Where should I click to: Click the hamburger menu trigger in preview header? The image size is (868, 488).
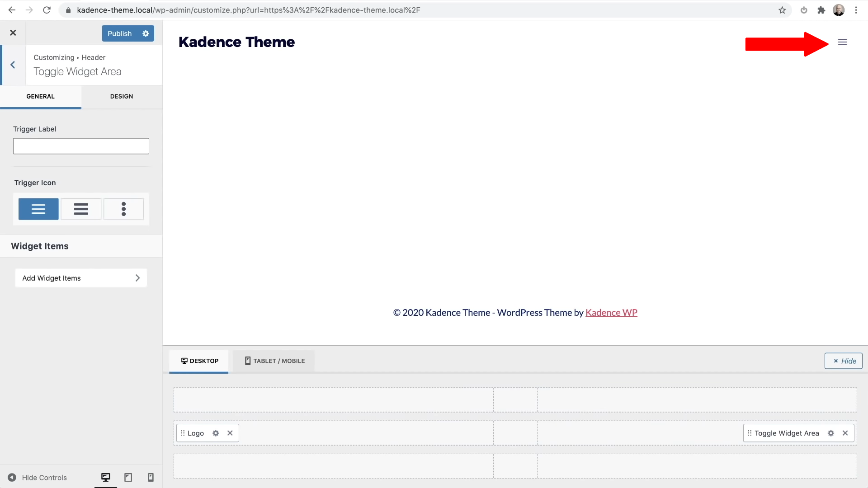(842, 42)
